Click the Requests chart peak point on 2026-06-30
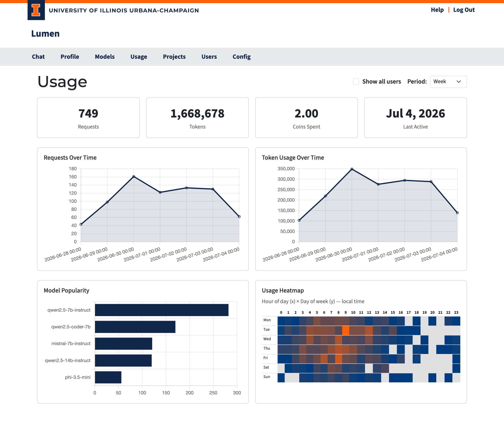The image size is (504, 421). [x=134, y=177]
